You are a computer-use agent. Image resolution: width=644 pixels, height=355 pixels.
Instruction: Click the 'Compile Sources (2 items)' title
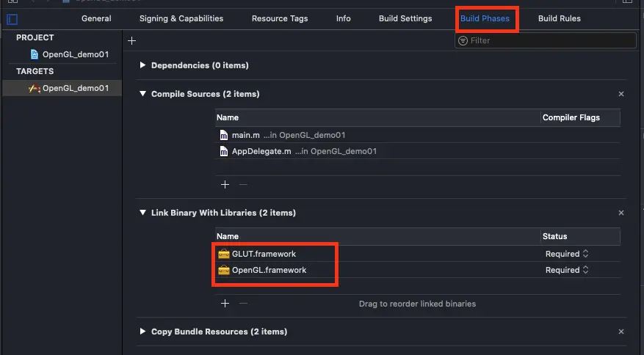click(x=206, y=94)
